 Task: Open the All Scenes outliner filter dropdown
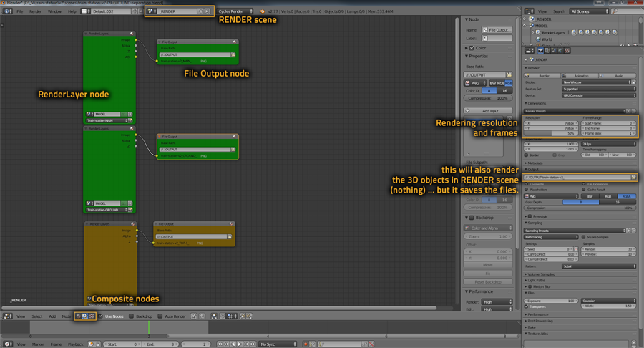(x=589, y=11)
